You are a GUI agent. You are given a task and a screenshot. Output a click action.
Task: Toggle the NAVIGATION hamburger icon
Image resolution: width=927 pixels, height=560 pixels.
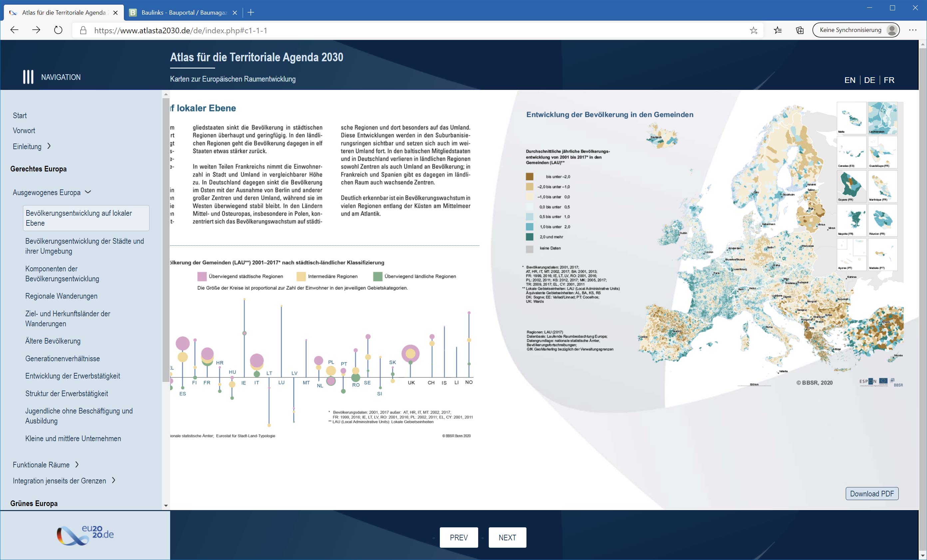pyautogui.click(x=28, y=77)
